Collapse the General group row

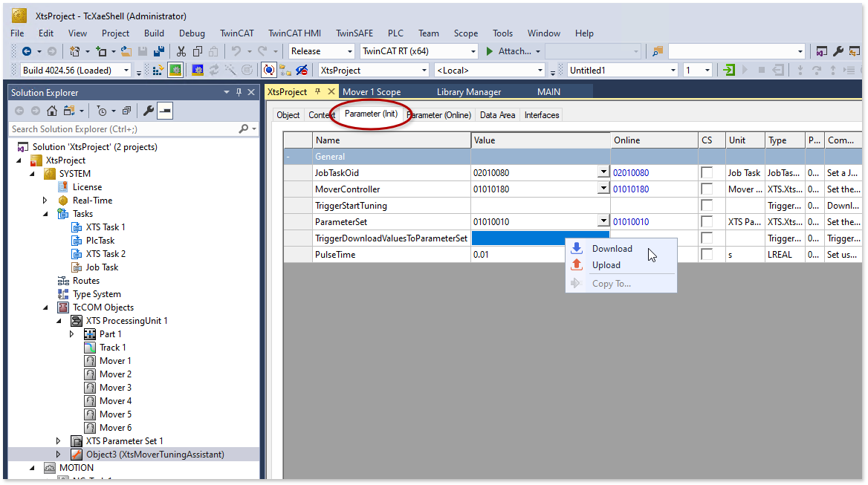(288, 157)
